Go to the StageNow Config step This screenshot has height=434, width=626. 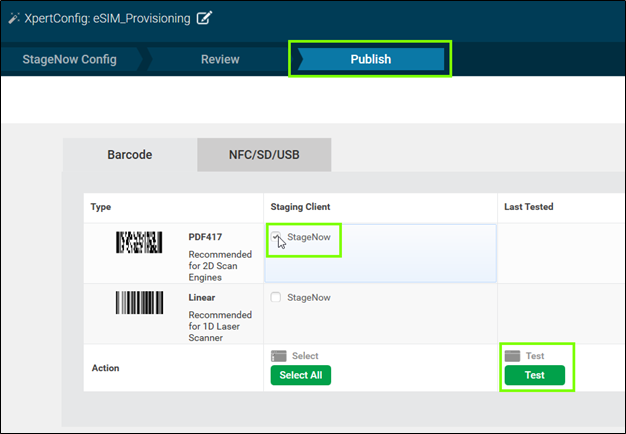click(69, 59)
